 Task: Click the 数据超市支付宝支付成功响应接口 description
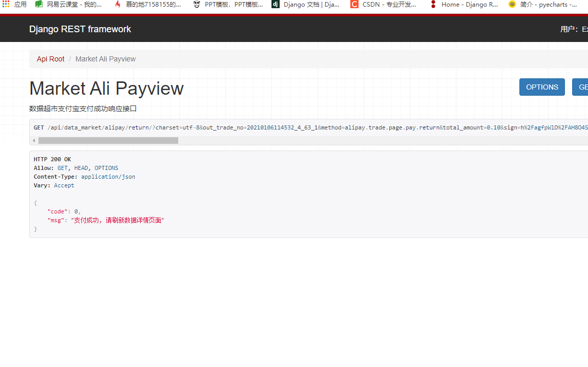[x=83, y=109]
